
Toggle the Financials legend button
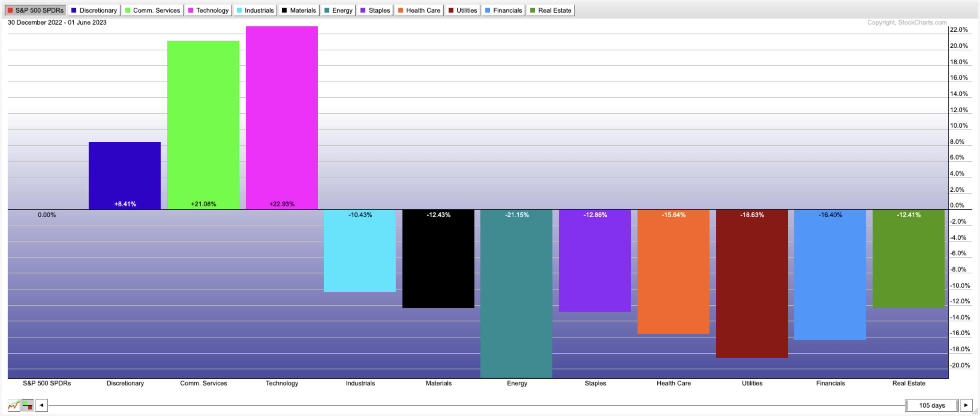[504, 10]
